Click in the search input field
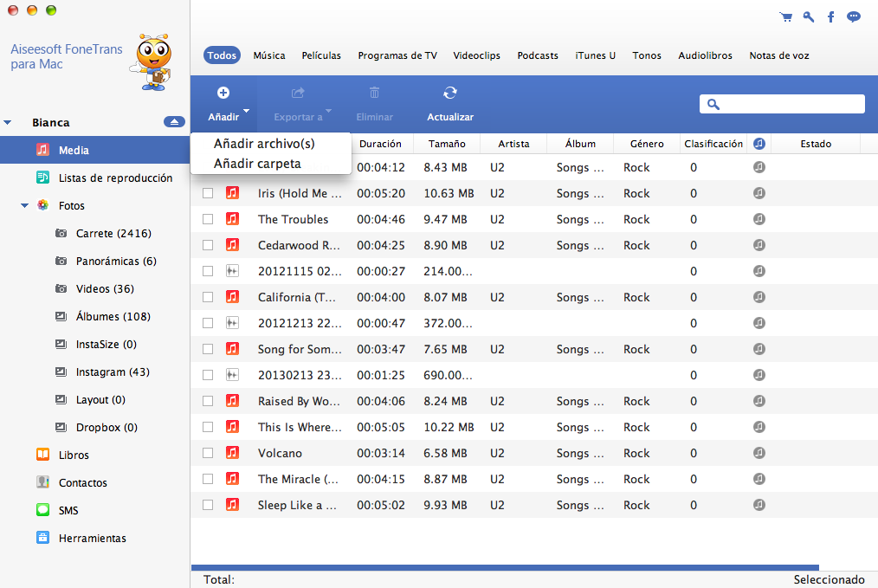878x588 pixels. click(x=782, y=104)
